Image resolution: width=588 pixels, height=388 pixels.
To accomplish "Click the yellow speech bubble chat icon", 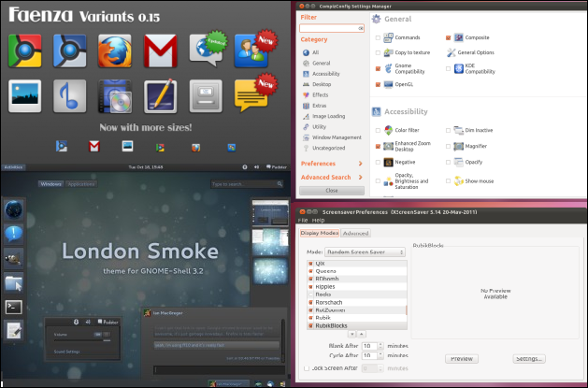I will point(254,93).
